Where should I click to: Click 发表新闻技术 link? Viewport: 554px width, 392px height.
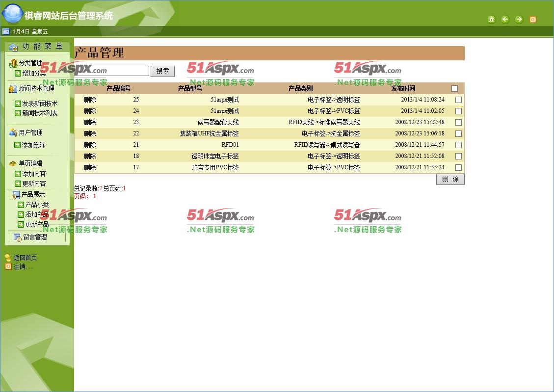40,104
